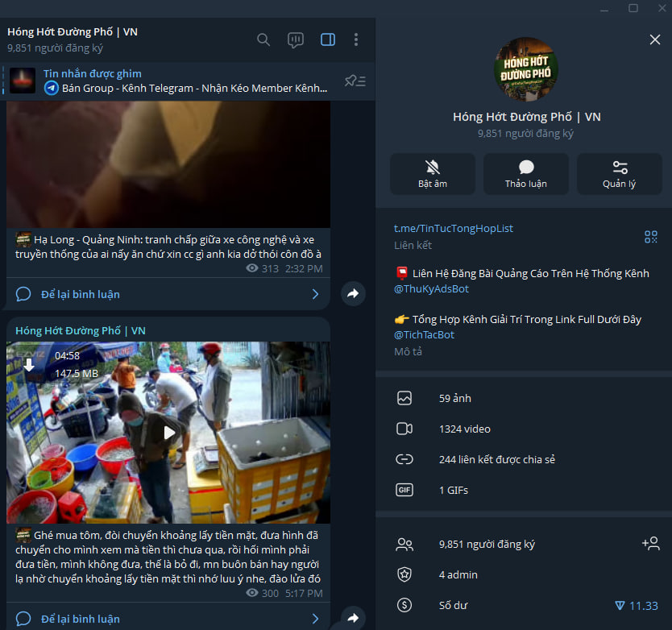
Task: Open the 1 GIFs section
Action: (524, 490)
